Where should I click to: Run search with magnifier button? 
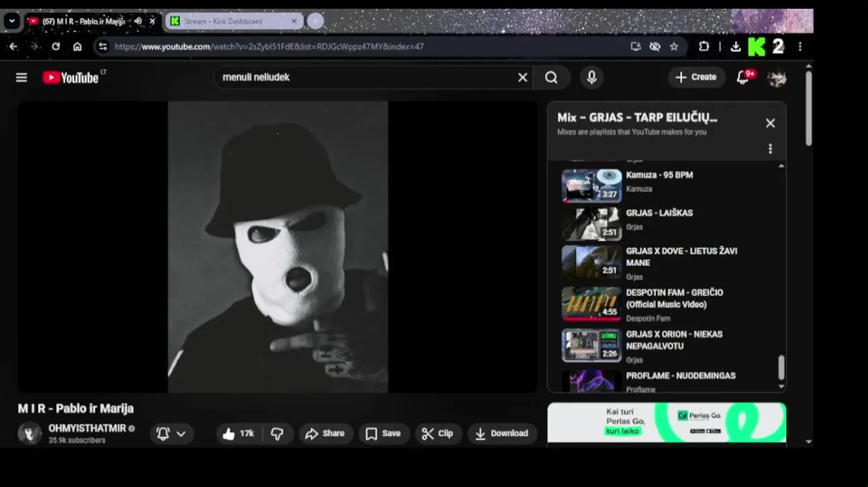click(x=552, y=78)
